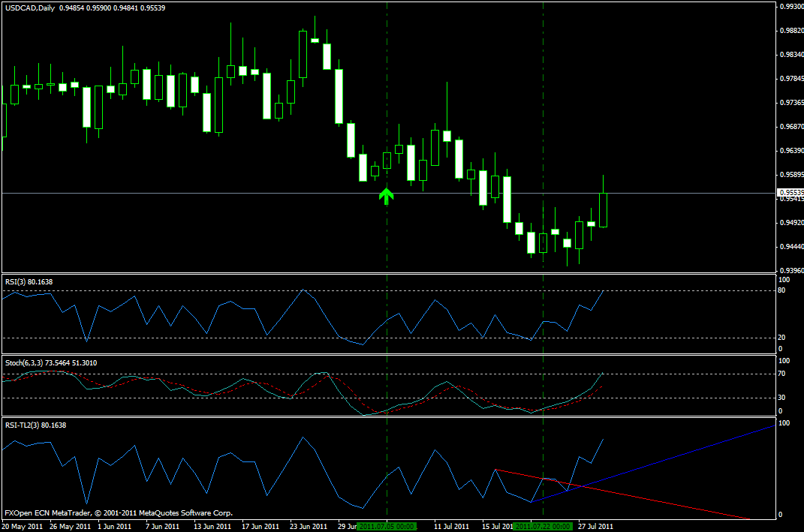
Task: Click the 0.99300 price axis label
Action: click(x=790, y=7)
